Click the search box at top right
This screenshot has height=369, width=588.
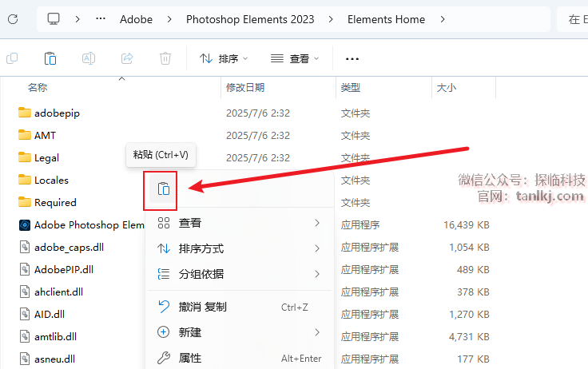(x=573, y=19)
